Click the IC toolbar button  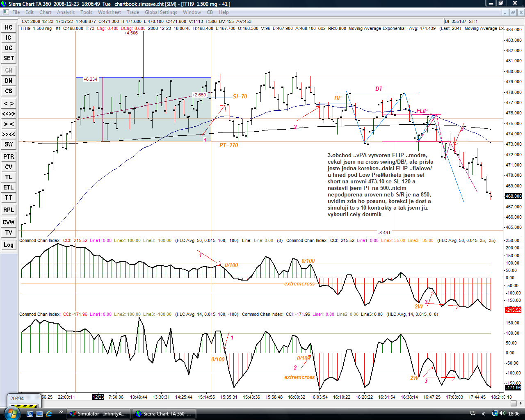9,38
